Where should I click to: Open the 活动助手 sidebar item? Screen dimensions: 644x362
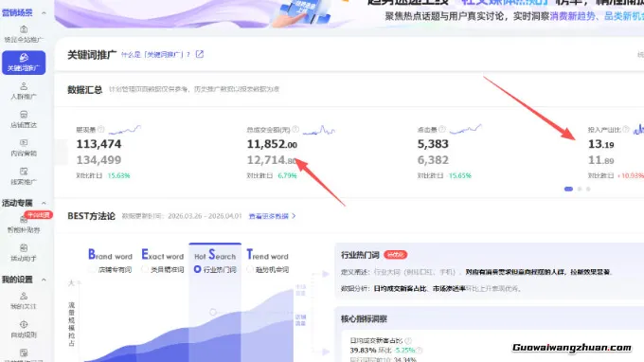(x=24, y=253)
